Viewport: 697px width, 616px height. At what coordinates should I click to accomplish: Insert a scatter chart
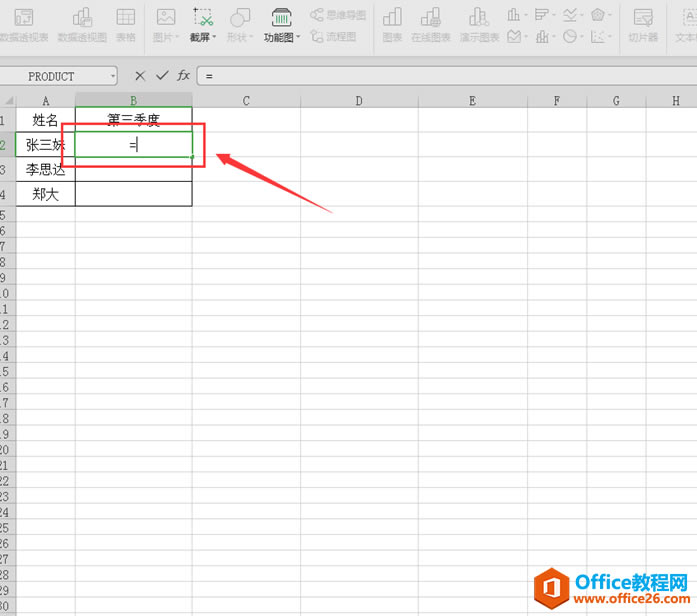tap(598, 36)
